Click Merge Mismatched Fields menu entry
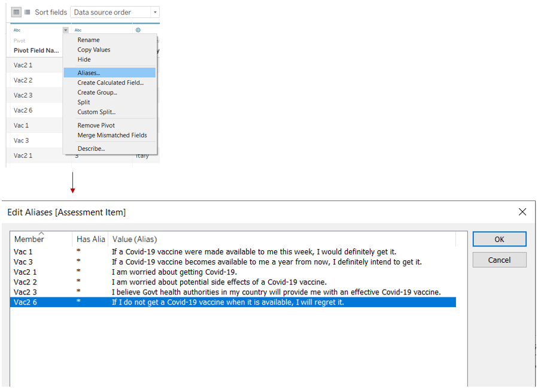 [x=112, y=135]
